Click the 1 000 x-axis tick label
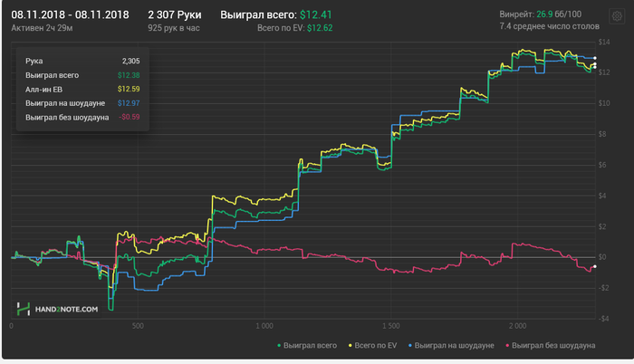This screenshot has width=634, height=364. click(264, 326)
